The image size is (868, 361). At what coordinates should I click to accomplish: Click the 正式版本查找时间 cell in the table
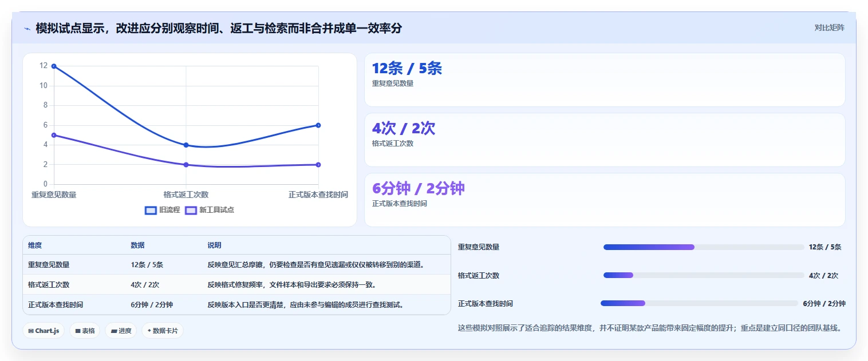(56, 305)
